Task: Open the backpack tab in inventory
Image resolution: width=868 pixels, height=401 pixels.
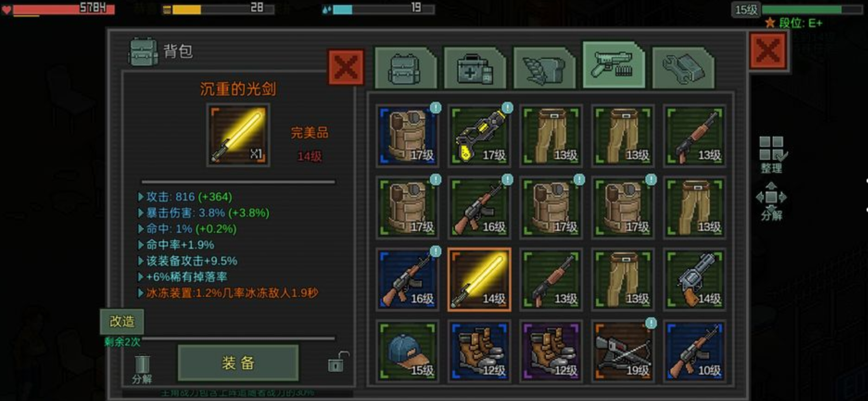Action: click(x=405, y=68)
